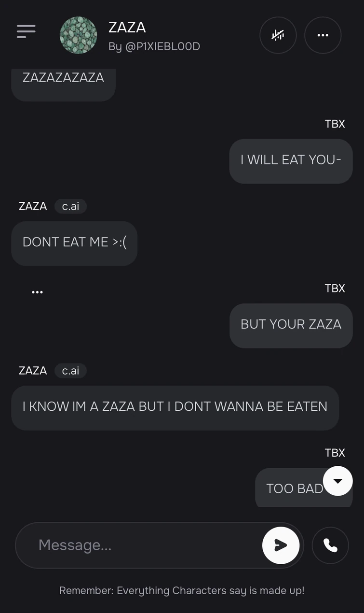The height and width of the screenshot is (613, 364).
Task: Click the c.ai badge above I KNOW IM A ZAZA
Action: tap(70, 371)
